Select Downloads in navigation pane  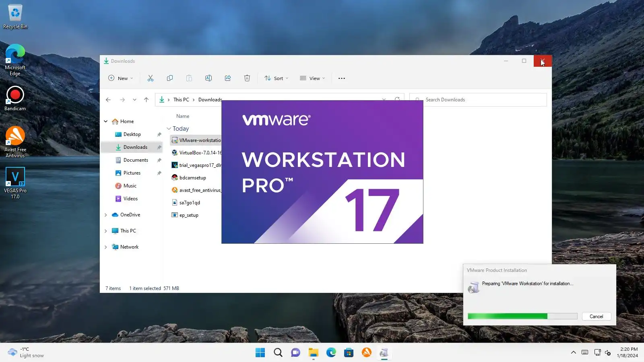pyautogui.click(x=132, y=147)
